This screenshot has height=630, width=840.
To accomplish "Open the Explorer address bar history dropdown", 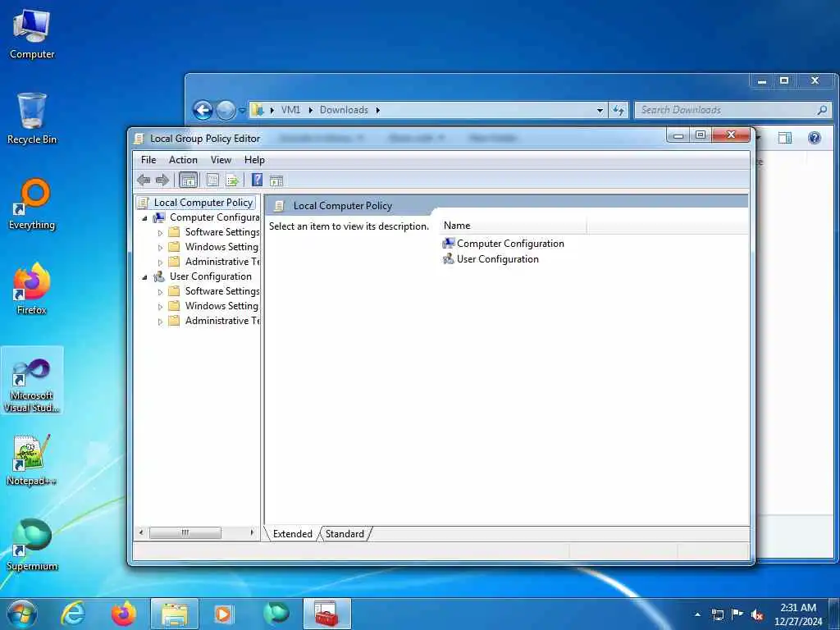I will (600, 111).
